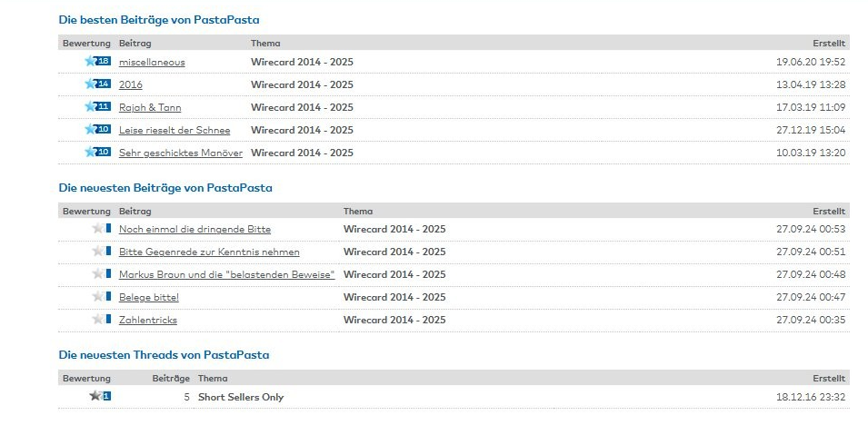The height and width of the screenshot is (435, 868).
Task: Click 'Bewertung' column header in best posts table
Action: (x=86, y=43)
